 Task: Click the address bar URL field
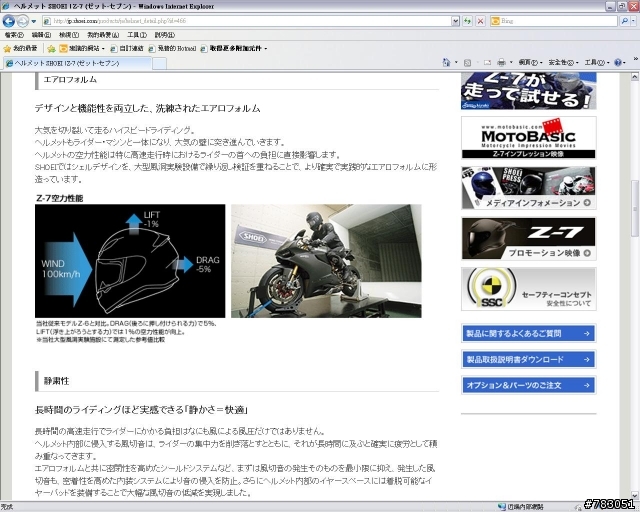pos(247,21)
